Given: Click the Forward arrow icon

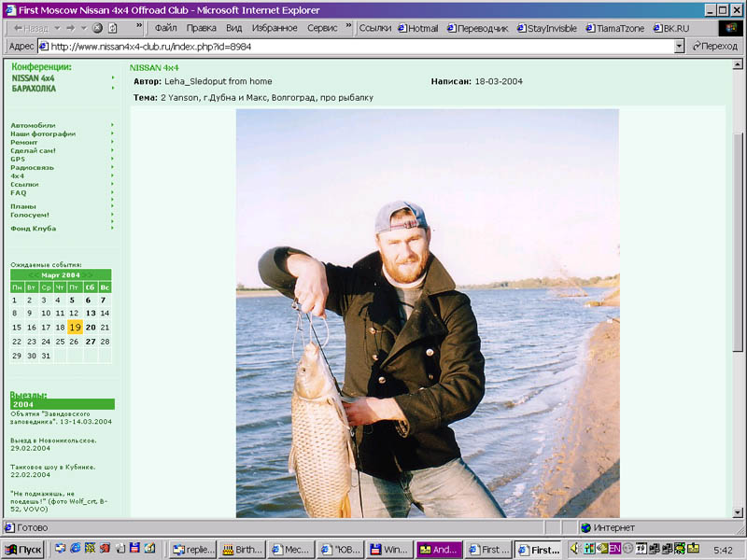Looking at the screenshot, I should point(71,28).
